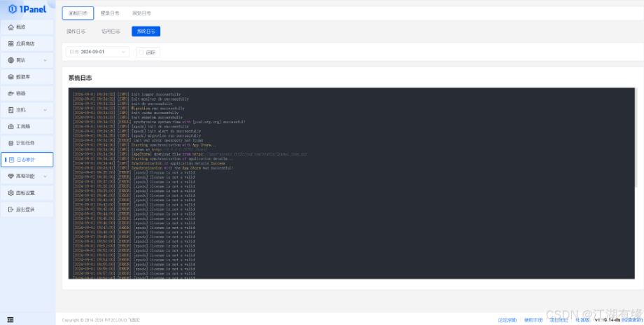644x325 pixels.
Task: Click the grid icon for 应用商店
Action: 11,43
